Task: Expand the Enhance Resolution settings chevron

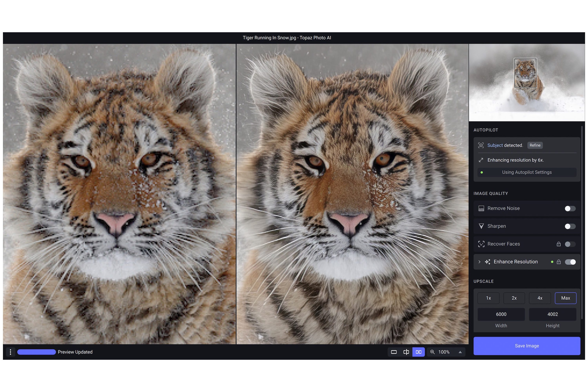Action: (479, 262)
